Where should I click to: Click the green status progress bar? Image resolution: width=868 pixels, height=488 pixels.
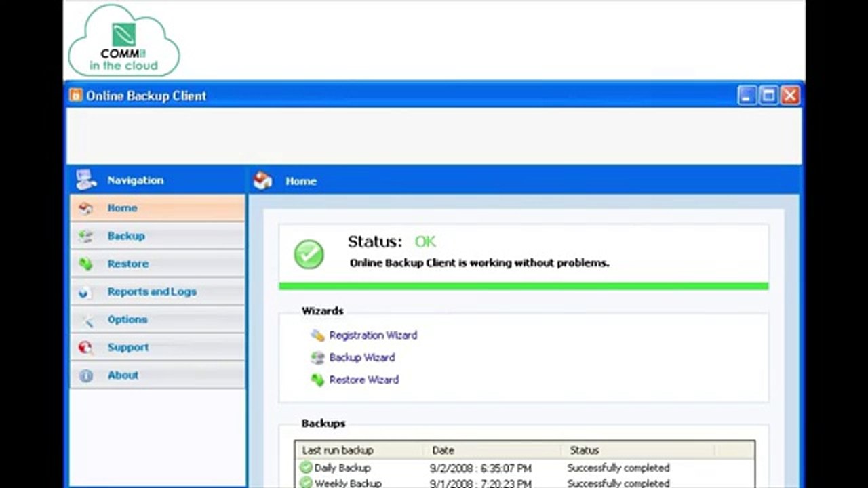coord(524,286)
